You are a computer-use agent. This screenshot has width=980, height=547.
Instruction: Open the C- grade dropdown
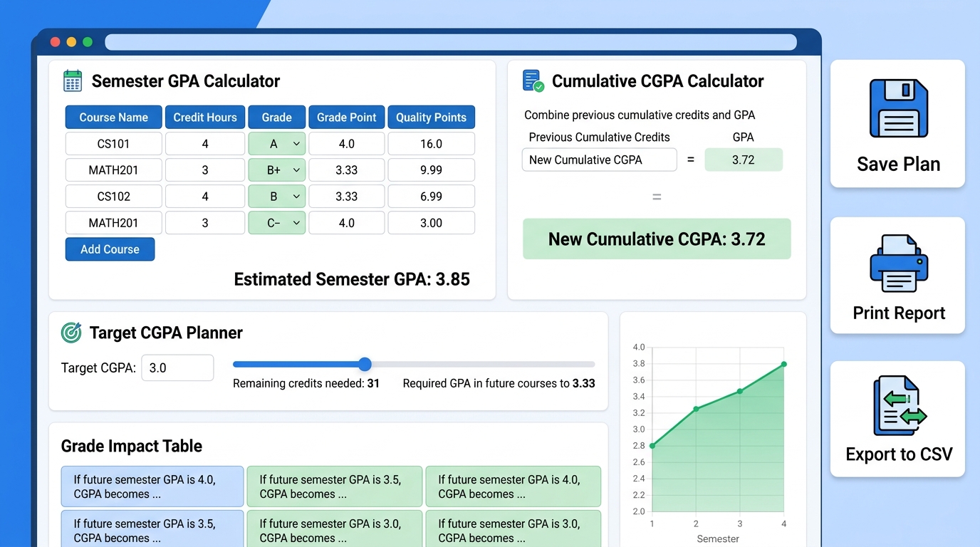pos(277,223)
